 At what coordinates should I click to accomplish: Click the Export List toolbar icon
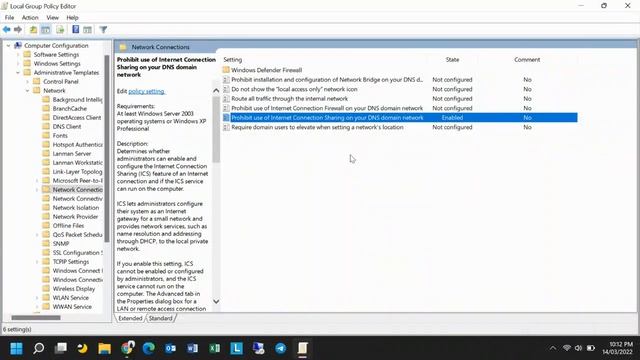[60, 29]
